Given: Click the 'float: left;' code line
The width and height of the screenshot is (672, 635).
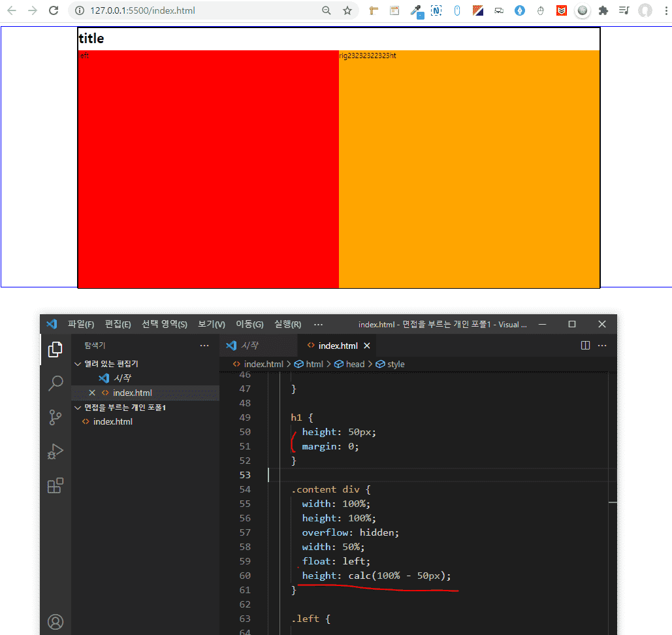Looking at the screenshot, I should [336, 561].
